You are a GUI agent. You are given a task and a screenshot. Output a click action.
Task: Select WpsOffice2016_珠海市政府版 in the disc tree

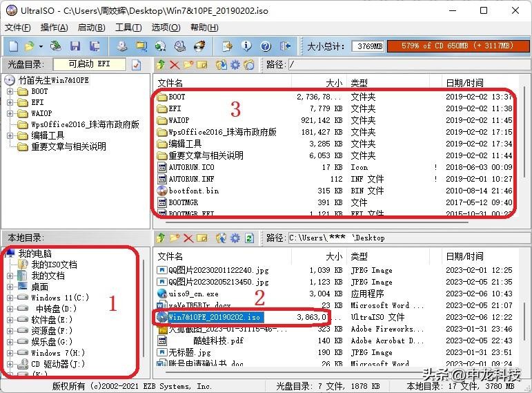(x=85, y=124)
